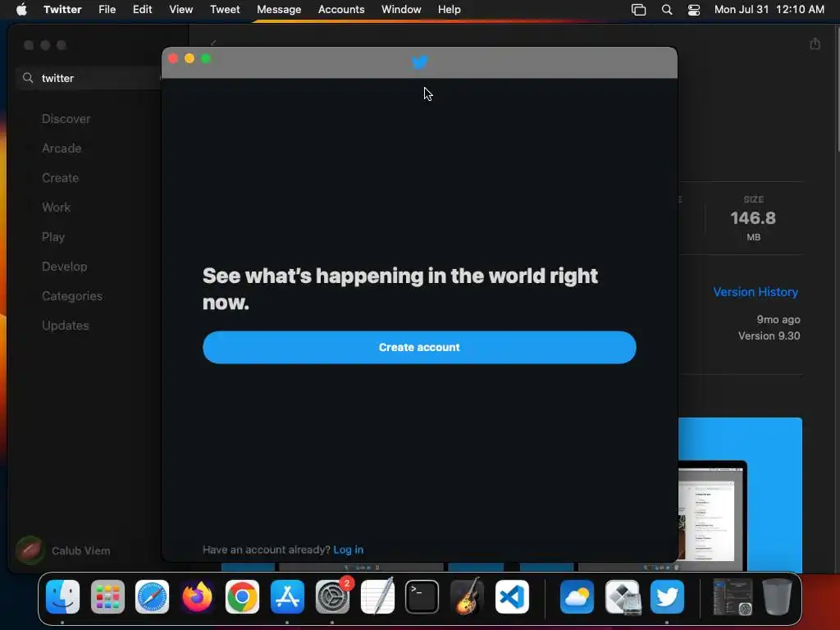840x630 pixels.
Task: Click the App Store back arrow
Action: click(x=213, y=43)
